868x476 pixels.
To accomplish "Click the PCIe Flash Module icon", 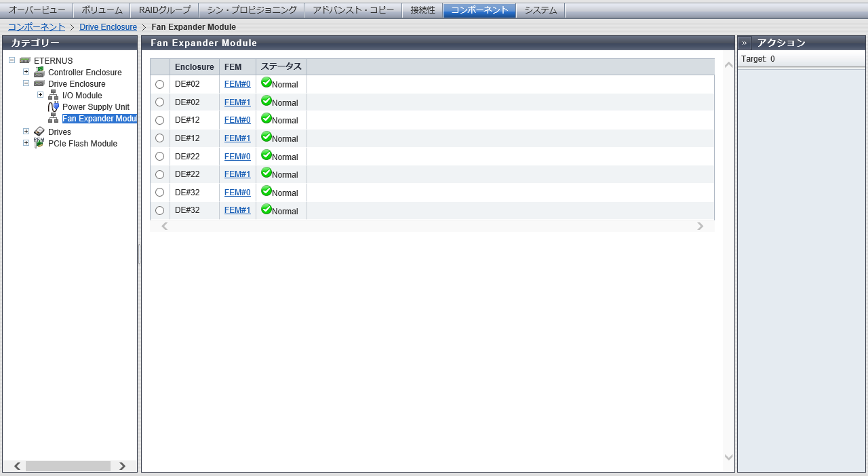I will (39, 143).
